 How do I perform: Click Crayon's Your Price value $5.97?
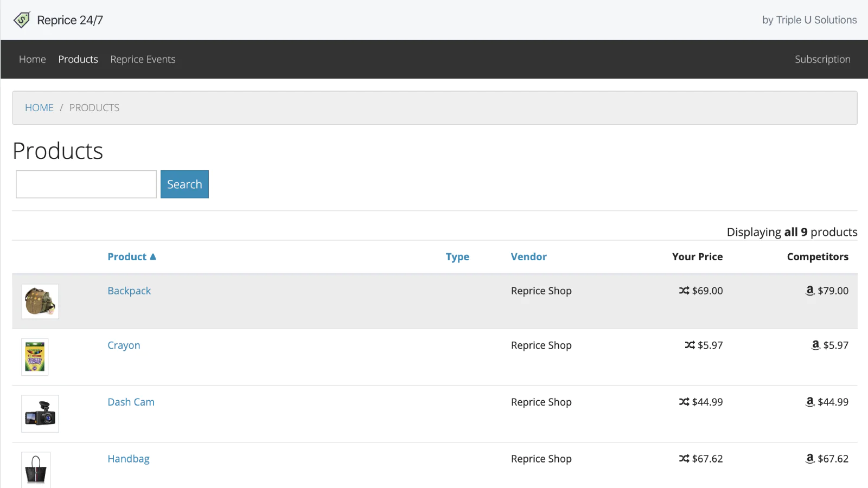click(x=710, y=345)
